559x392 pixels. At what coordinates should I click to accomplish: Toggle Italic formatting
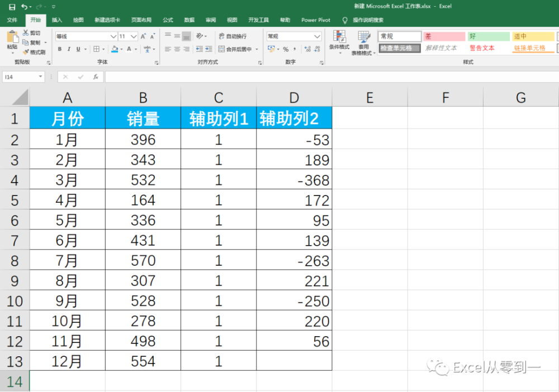68,49
